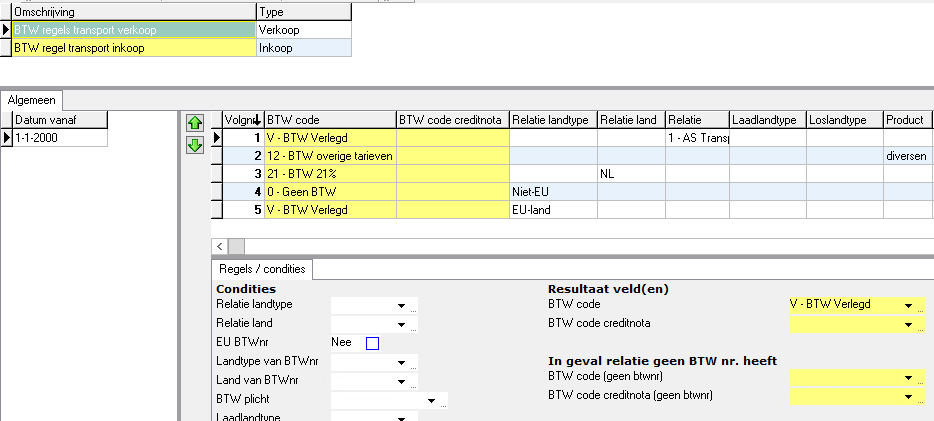The width and height of the screenshot is (934, 421).
Task: Open the Relatie land dropdown
Action: click(401, 325)
